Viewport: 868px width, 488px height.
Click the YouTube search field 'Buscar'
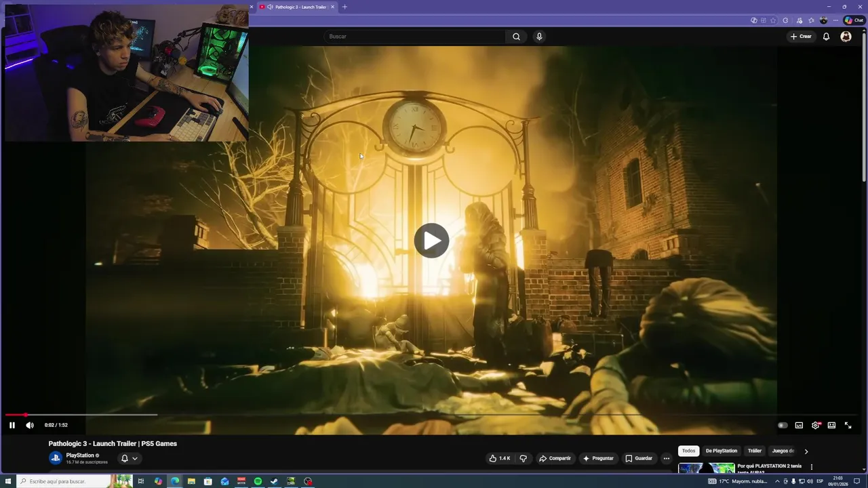(414, 37)
